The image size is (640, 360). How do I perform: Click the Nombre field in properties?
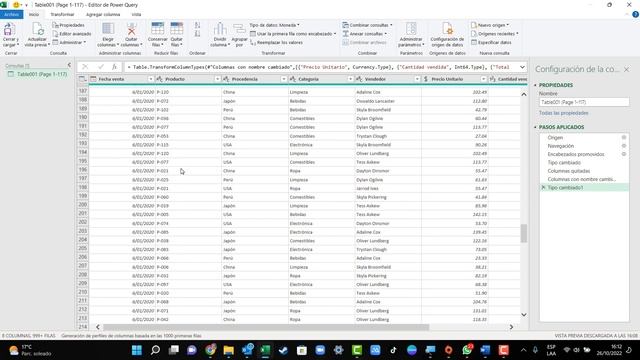[584, 102]
